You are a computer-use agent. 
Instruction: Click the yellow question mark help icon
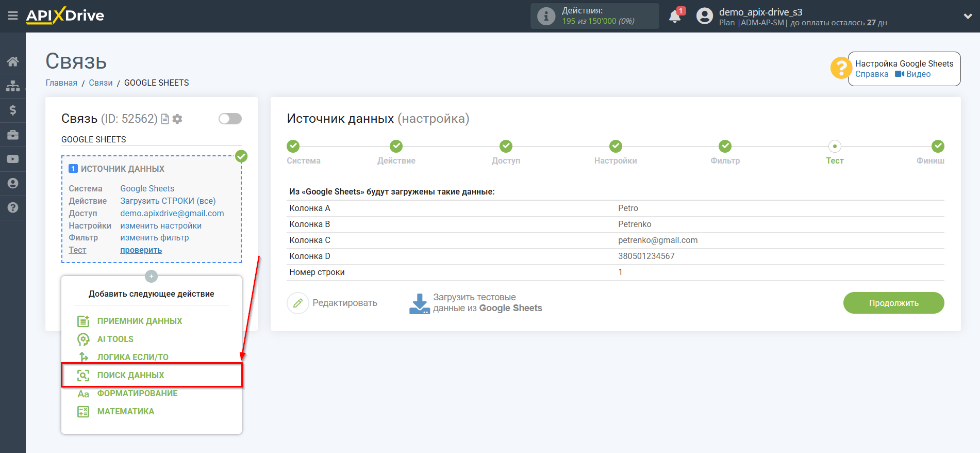841,68
